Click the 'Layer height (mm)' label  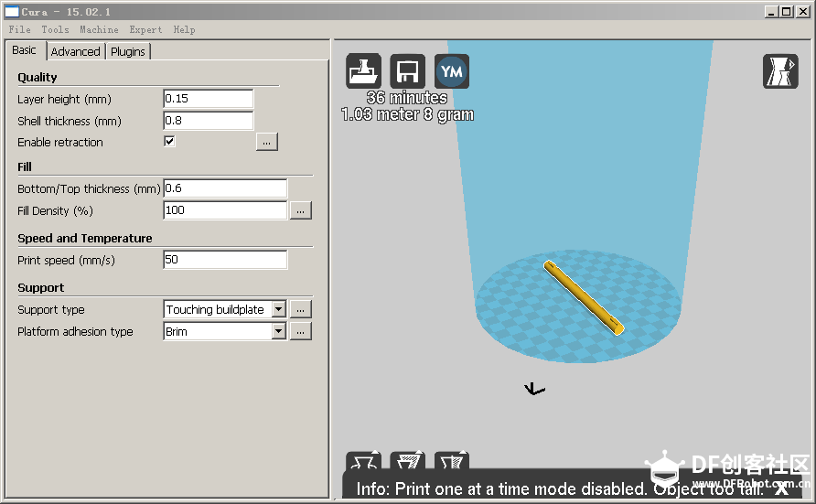click(65, 100)
